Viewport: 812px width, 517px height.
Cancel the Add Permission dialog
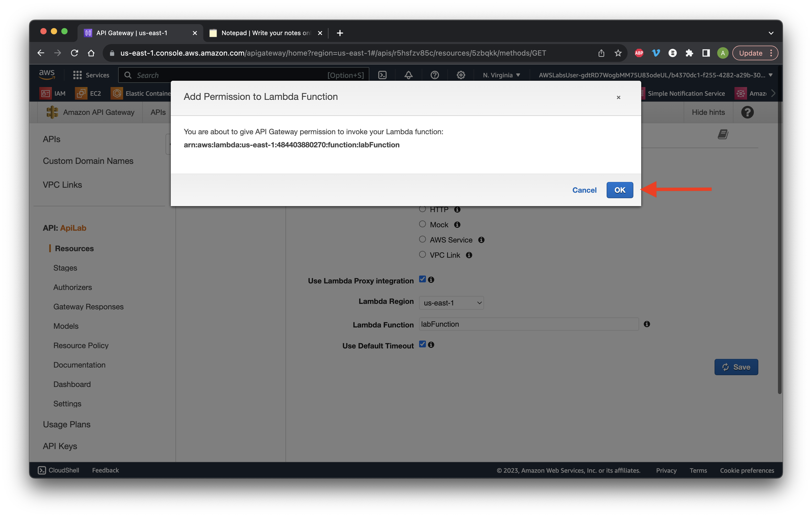tap(584, 190)
